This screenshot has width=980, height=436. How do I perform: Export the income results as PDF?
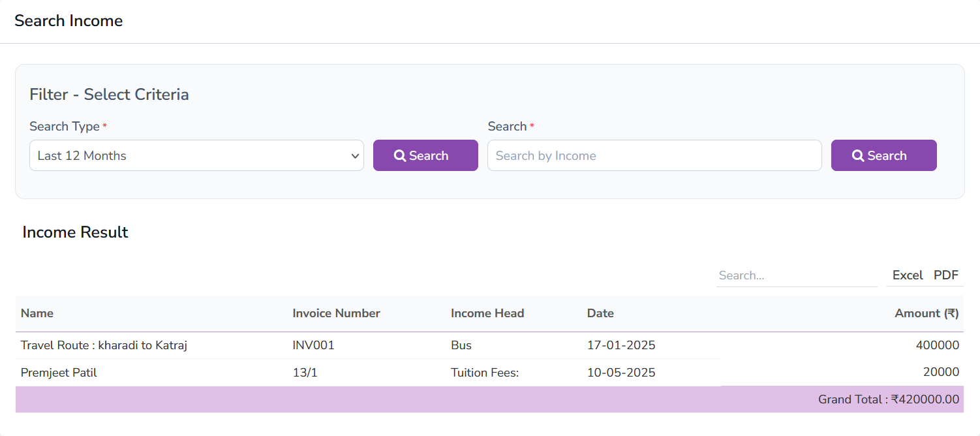pyautogui.click(x=947, y=275)
